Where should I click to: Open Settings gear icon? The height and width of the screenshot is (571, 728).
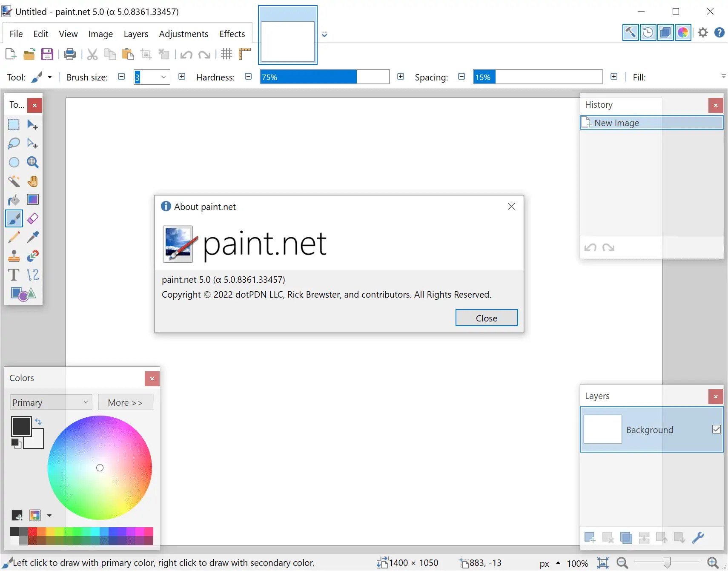coord(703,32)
